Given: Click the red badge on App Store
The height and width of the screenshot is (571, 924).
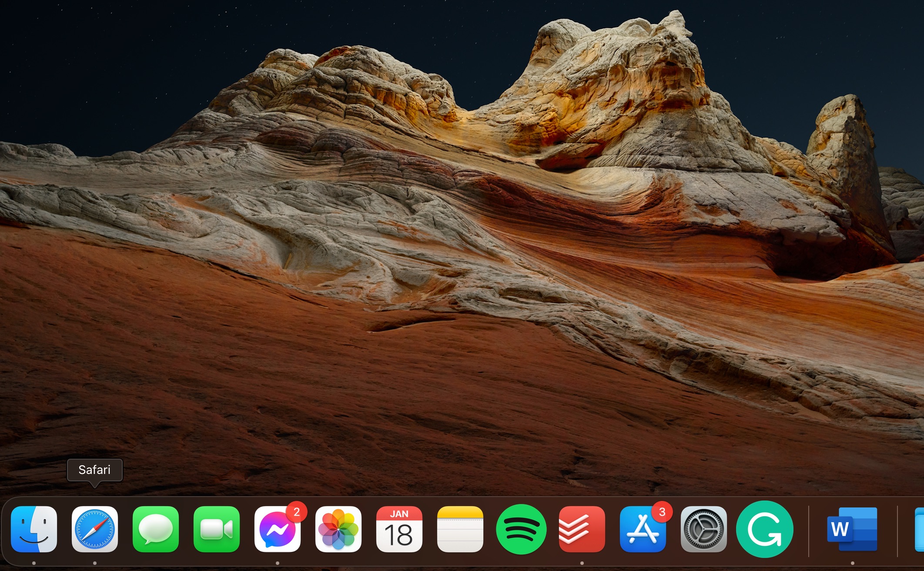Looking at the screenshot, I should coord(662,512).
